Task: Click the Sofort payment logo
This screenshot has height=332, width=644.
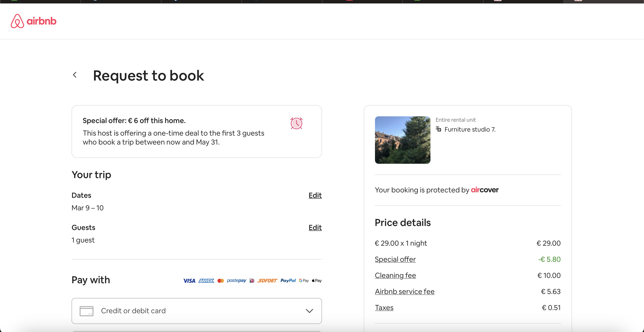Action: pos(267,281)
